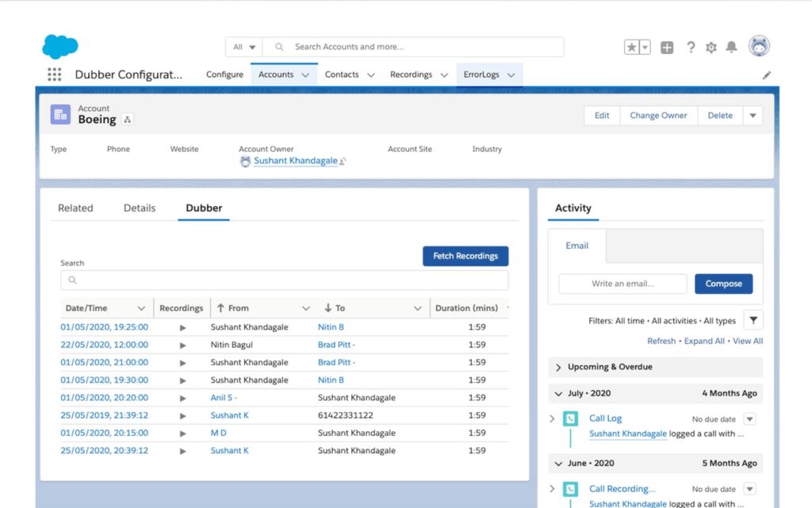
Task: Click the Expand All link
Action: 704,341
